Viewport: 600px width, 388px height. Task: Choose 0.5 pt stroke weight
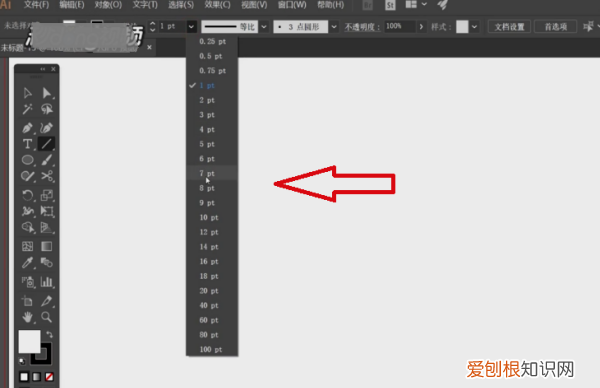pos(212,56)
